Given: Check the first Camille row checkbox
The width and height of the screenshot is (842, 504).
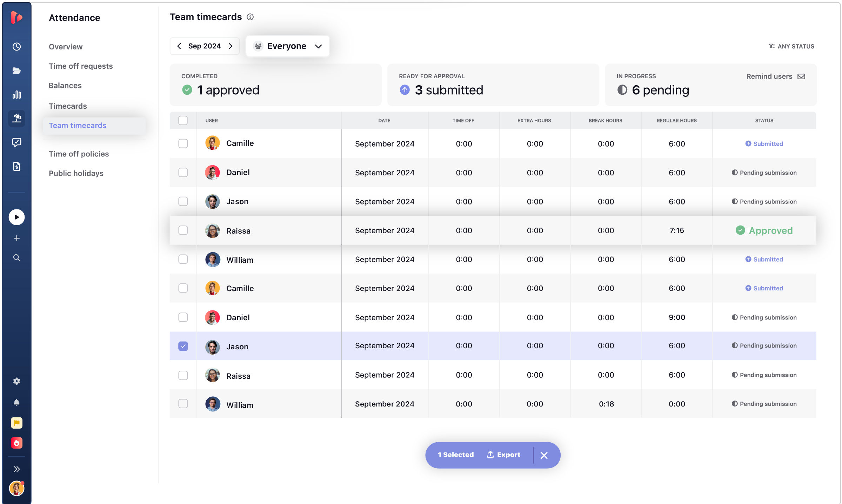Looking at the screenshot, I should [183, 143].
